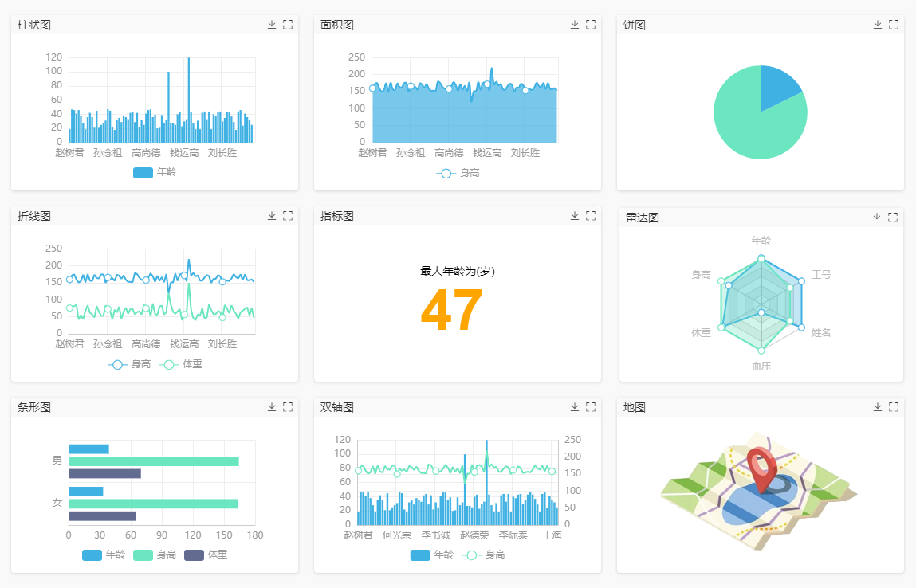Click the map pin illustration
The image size is (916, 588).
pos(761,470)
